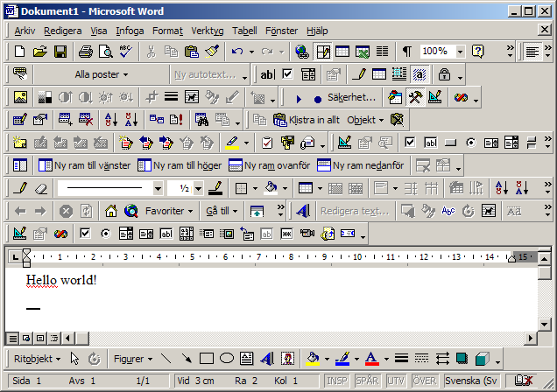Apply yellow fill color bucket
The width and height of the screenshot is (557, 392).
(313, 359)
